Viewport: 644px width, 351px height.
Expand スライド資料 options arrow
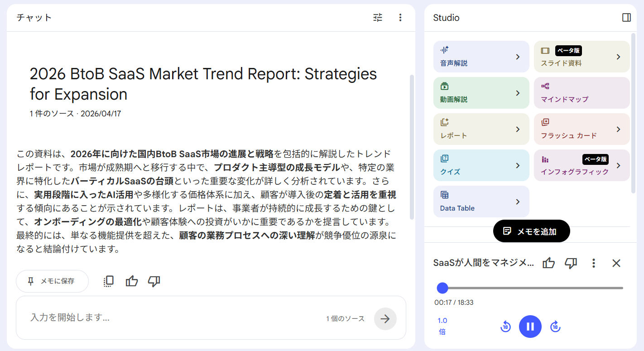[618, 57]
